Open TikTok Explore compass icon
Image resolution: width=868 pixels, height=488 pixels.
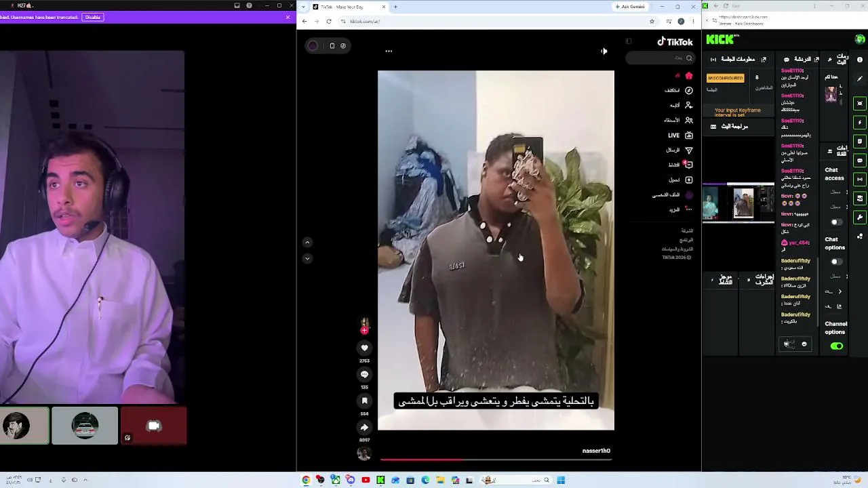(689, 90)
